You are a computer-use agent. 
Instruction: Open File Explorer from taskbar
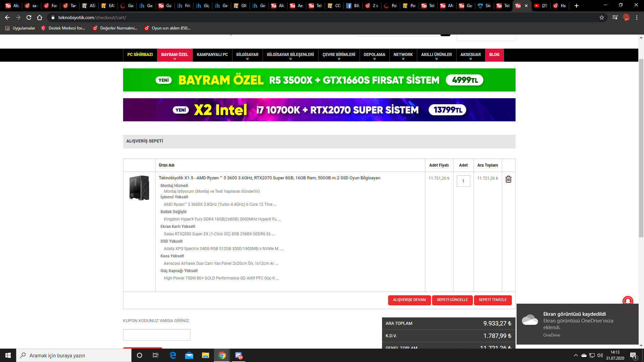click(205, 355)
